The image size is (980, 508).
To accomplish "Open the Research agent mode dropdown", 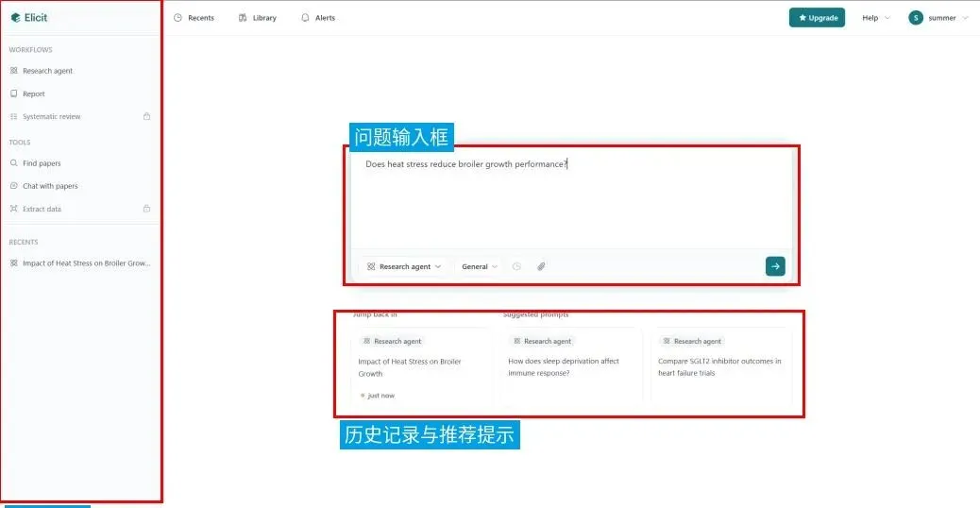I will pos(404,266).
